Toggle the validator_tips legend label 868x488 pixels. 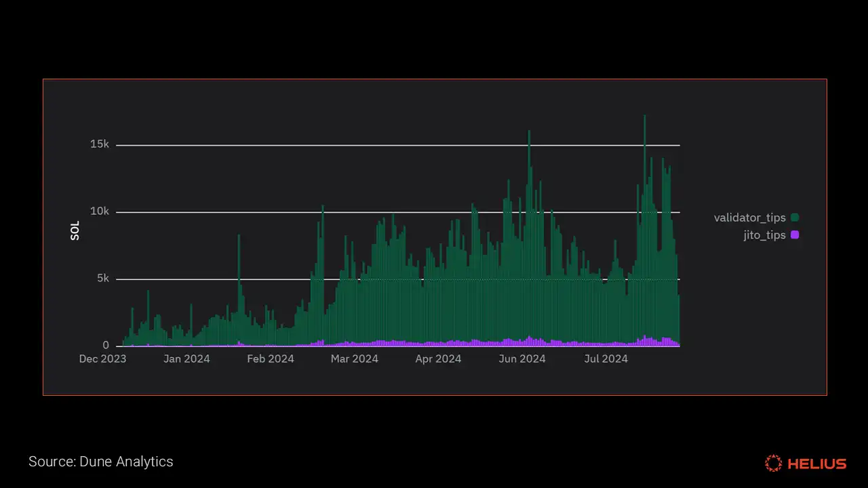pyautogui.click(x=749, y=218)
